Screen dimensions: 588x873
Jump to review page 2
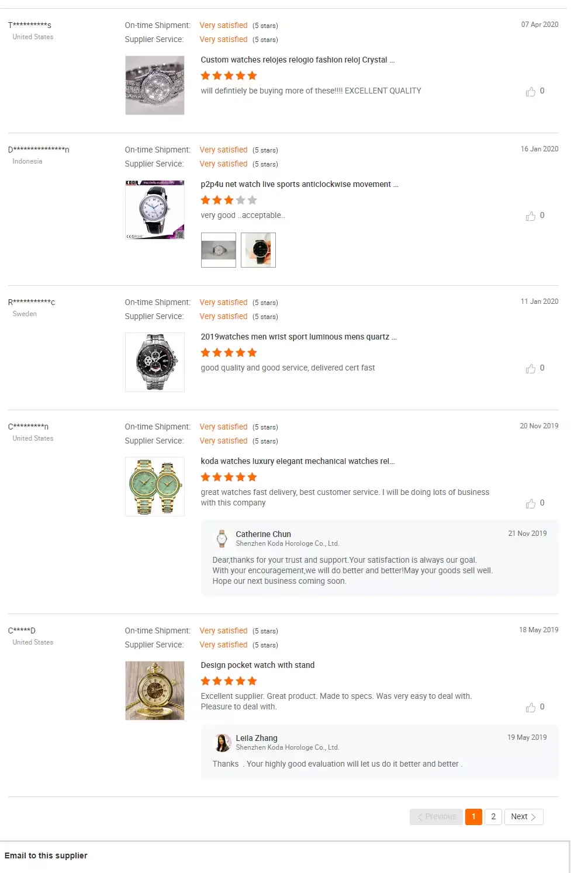[x=493, y=817]
